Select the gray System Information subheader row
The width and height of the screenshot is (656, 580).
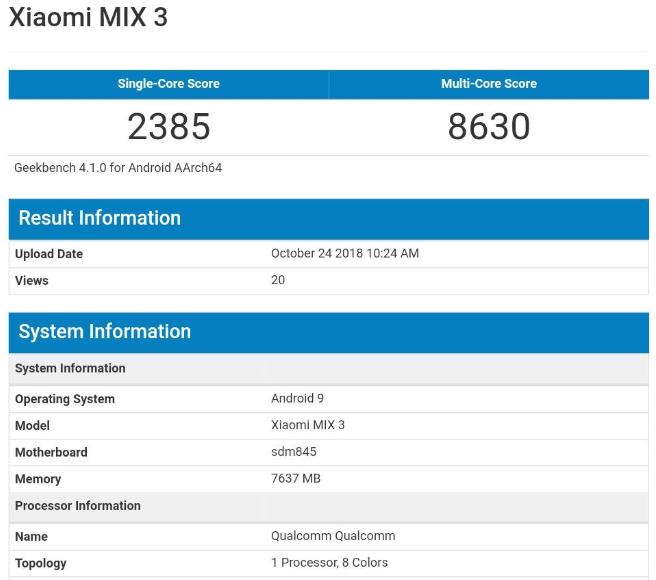pos(329,369)
